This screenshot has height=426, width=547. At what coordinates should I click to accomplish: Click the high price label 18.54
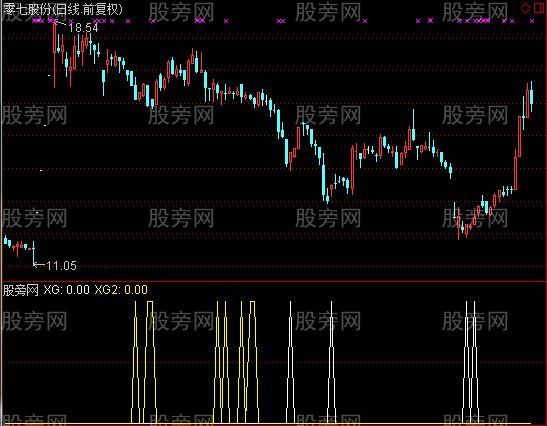[83, 28]
